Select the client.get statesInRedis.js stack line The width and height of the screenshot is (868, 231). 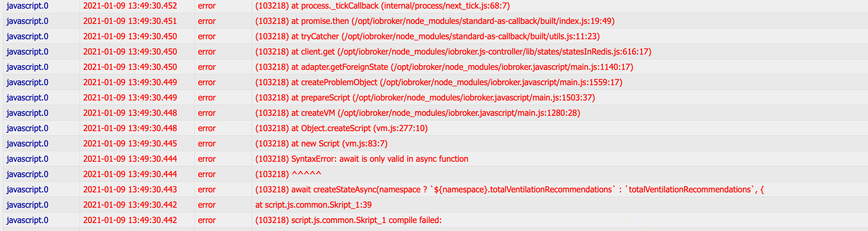(453, 52)
